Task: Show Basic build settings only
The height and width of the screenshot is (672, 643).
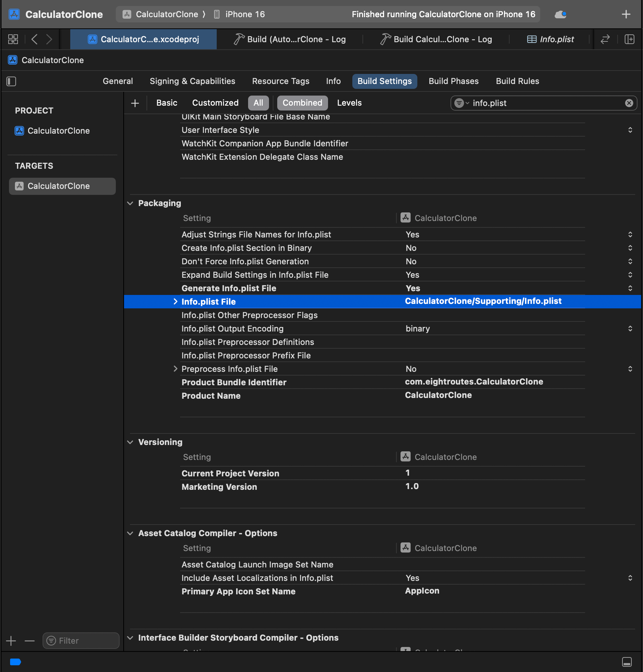Action: click(x=167, y=103)
